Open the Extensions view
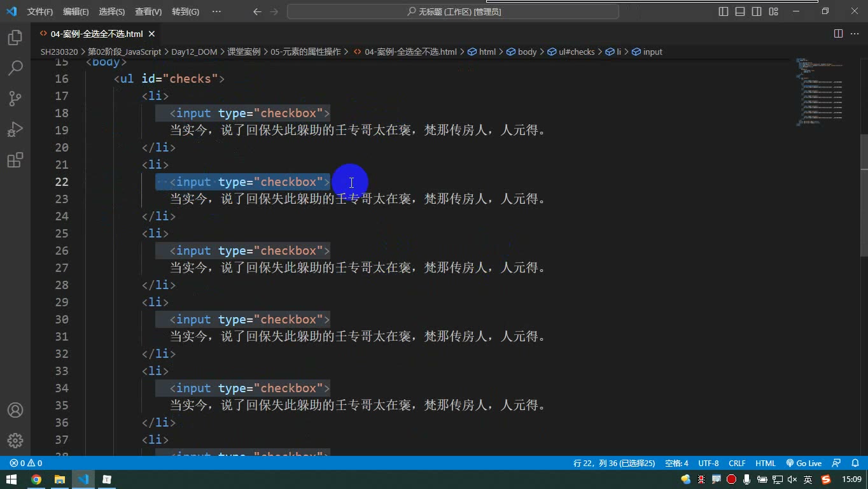This screenshot has width=868, height=489. 15,160
